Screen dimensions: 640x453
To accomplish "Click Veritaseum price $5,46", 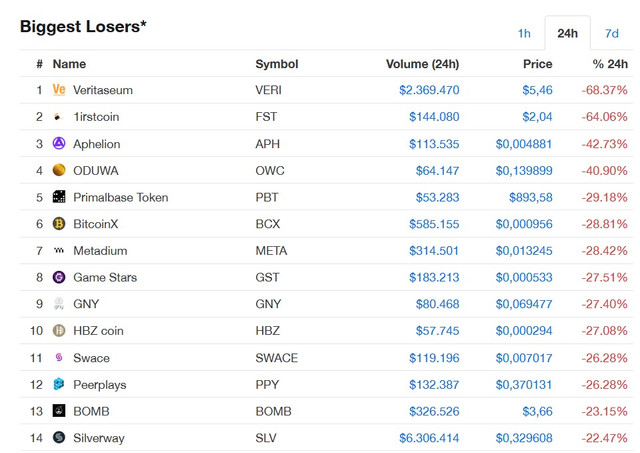I will (538, 90).
